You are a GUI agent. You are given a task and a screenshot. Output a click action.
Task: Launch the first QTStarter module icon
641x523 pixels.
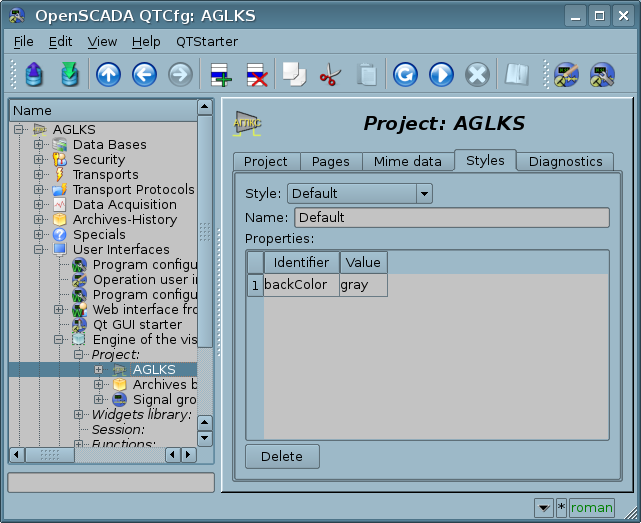coord(566,75)
